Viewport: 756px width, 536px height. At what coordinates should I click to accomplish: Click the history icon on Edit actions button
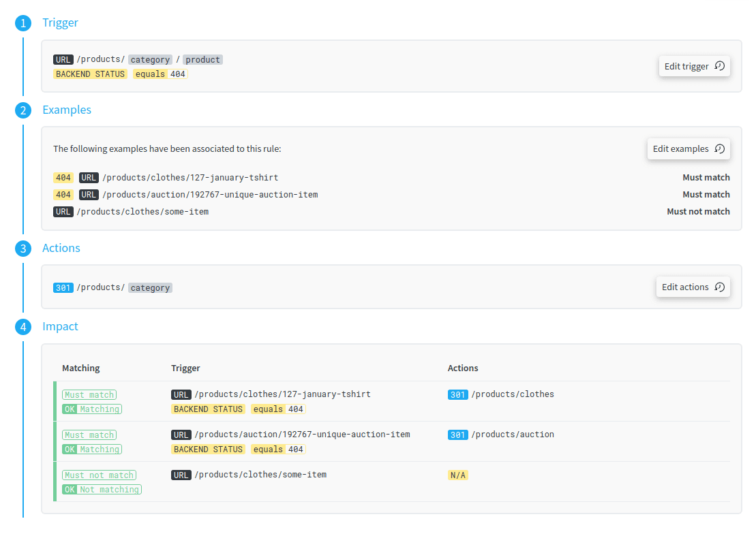click(x=719, y=287)
